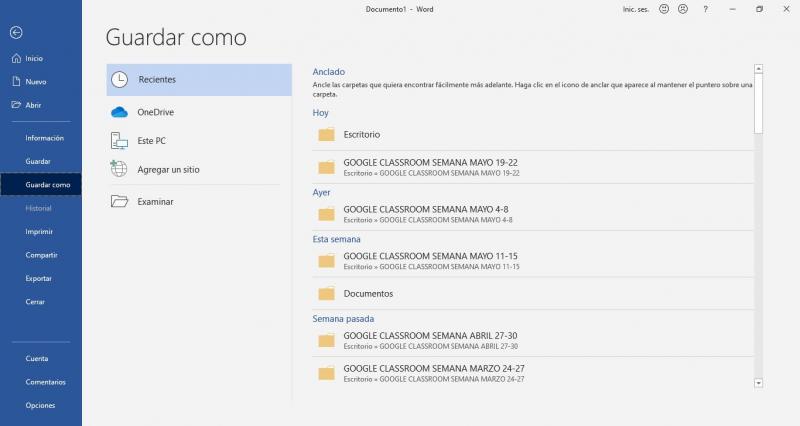Click the Examinar open folder icon

119,202
